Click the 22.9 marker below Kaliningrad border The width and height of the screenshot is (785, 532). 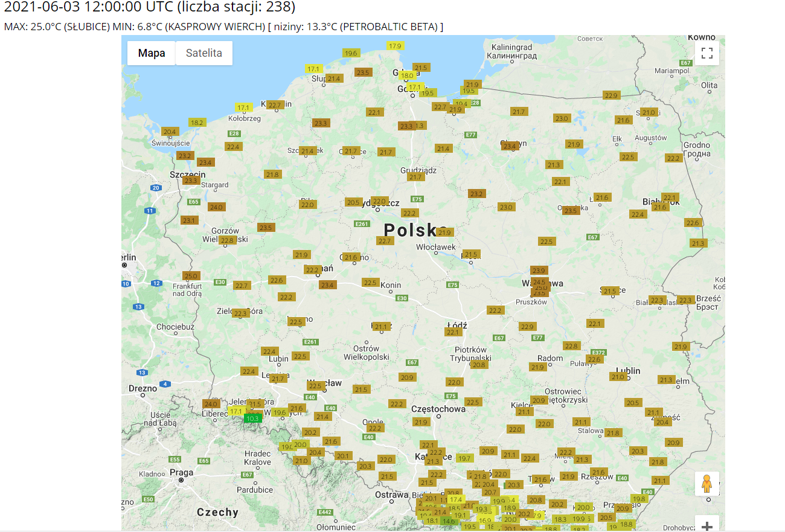pyautogui.click(x=611, y=95)
